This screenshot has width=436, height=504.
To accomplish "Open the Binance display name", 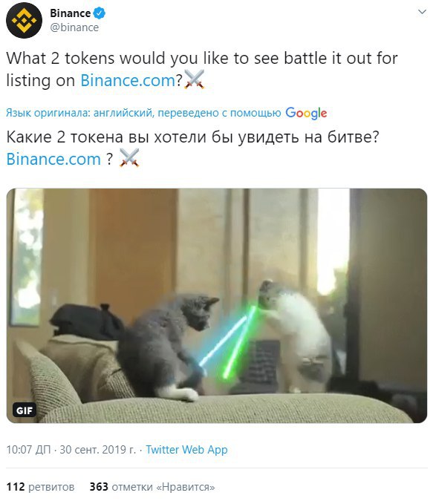I will (70, 13).
